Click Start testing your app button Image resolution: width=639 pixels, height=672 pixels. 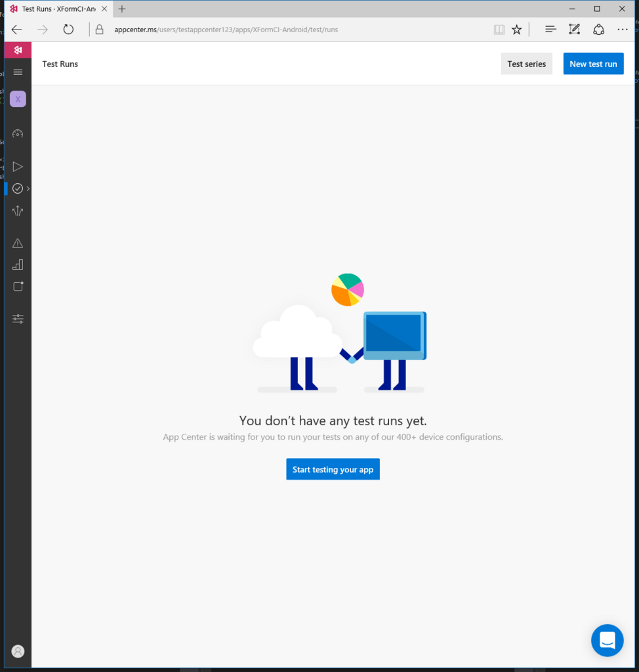coord(333,469)
